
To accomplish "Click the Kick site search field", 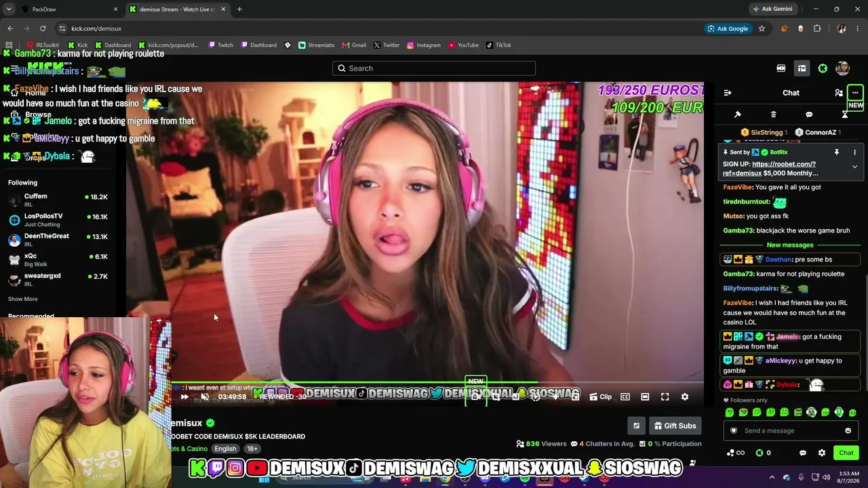I will (434, 68).
